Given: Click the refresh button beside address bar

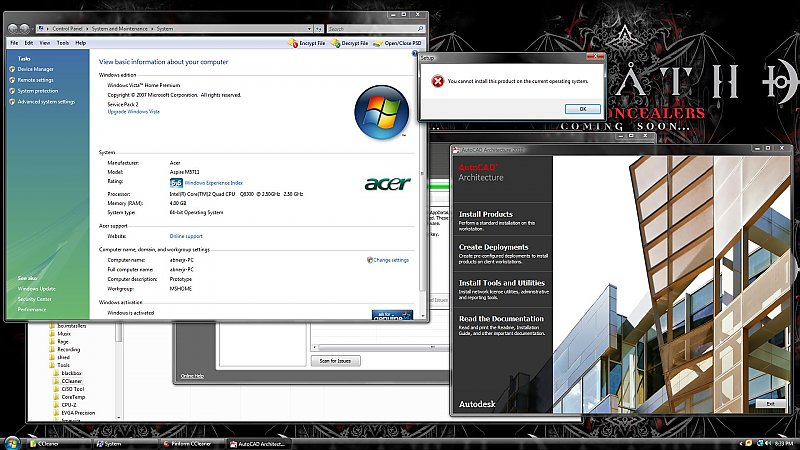Looking at the screenshot, I should [x=318, y=29].
